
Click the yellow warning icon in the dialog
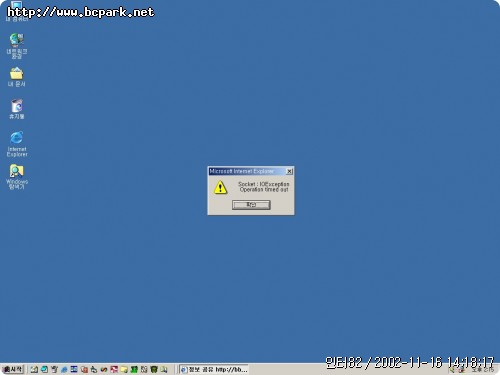click(x=220, y=187)
